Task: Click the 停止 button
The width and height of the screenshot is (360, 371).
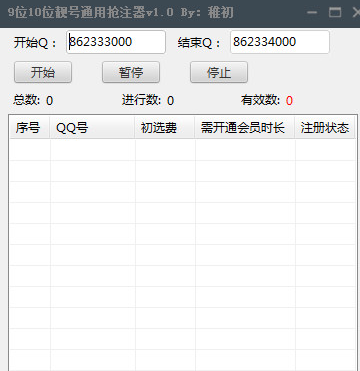Action: [x=219, y=72]
